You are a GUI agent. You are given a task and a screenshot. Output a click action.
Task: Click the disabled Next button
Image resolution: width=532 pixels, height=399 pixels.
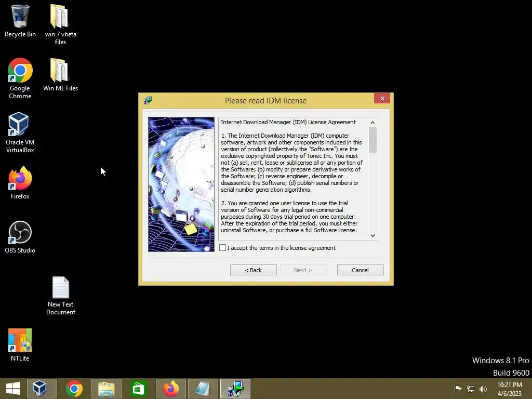pos(303,270)
